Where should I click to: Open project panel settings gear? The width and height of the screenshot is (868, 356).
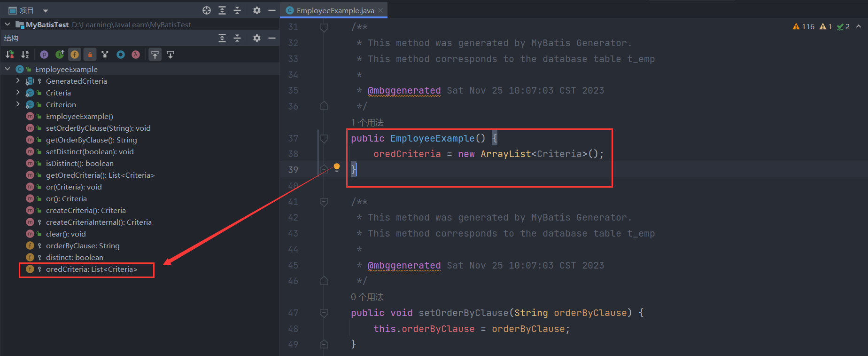pos(256,10)
